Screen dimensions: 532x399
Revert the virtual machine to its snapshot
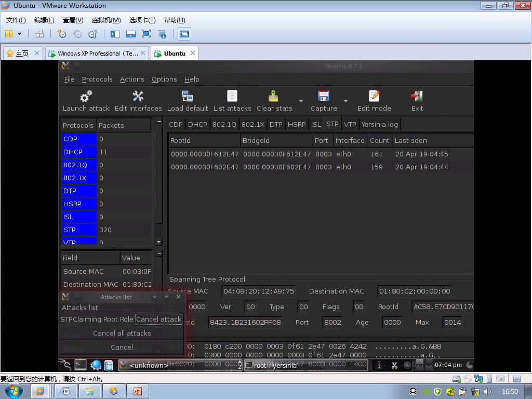coord(77,34)
